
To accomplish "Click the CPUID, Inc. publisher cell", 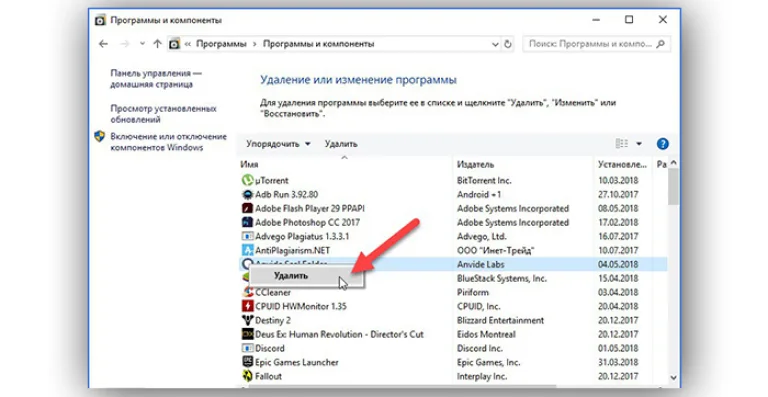I will point(479,306).
